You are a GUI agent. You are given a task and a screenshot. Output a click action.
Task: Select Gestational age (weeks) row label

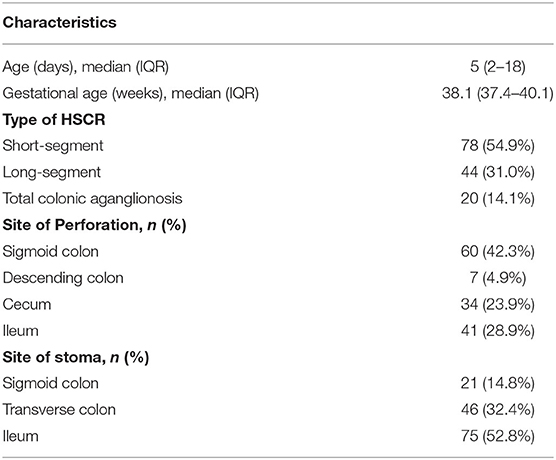coord(130,93)
